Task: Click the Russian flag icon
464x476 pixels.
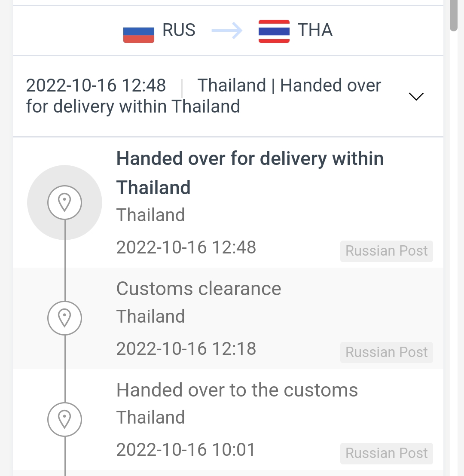Action: 138,35
